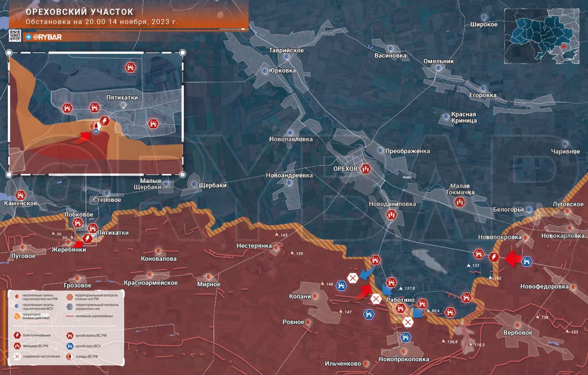Select the orange striped combat zone legend swatch
The height and width of the screenshot is (375, 588).
tap(18, 317)
